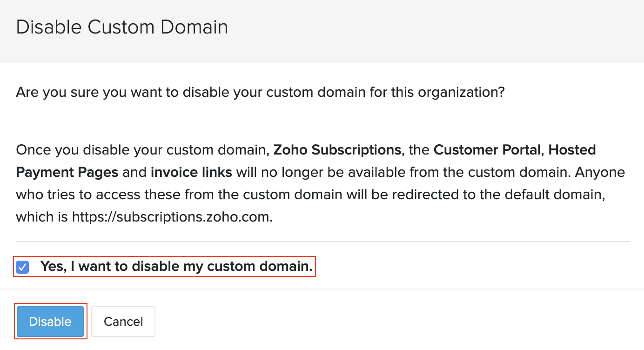Cancel disabling the custom domain

123,322
